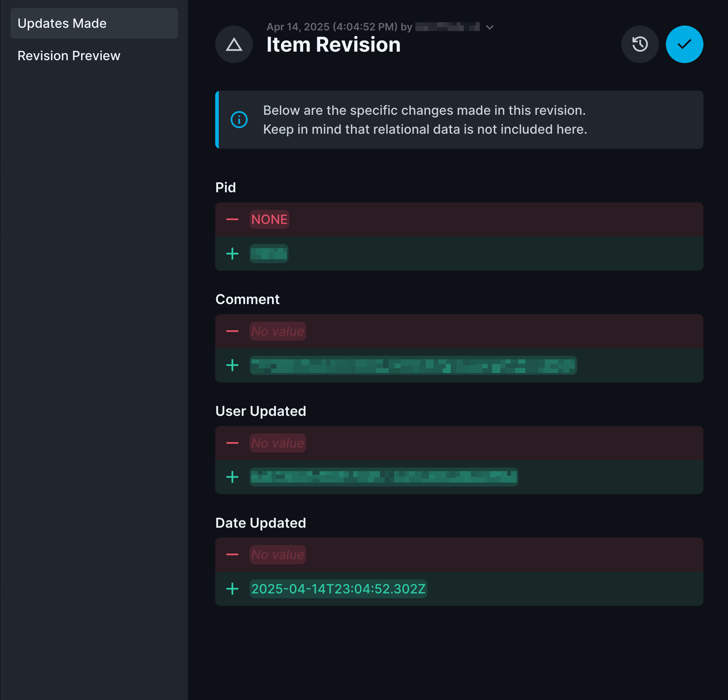Click the No value badge under Comment
Viewport: 728px width, 700px height.
point(277,331)
